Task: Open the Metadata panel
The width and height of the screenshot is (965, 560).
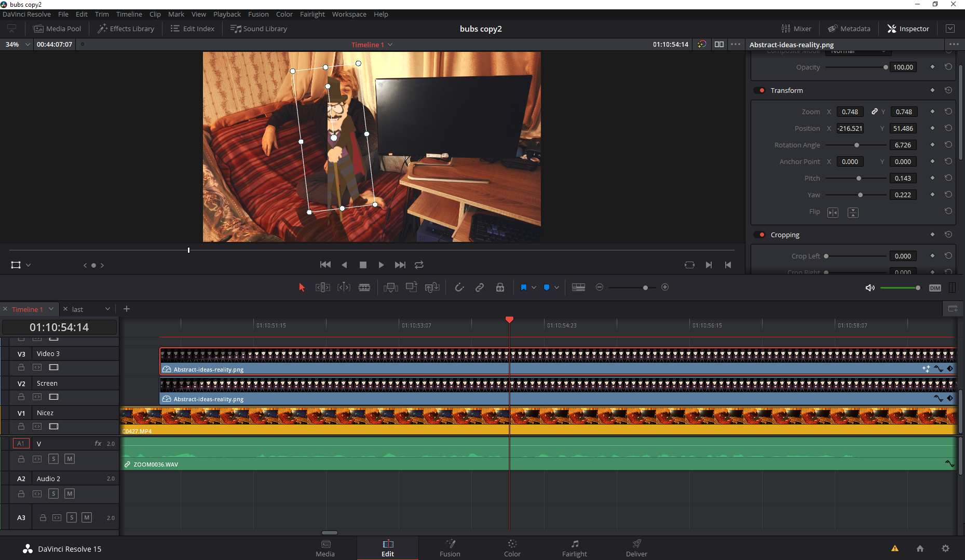Action: pos(849,29)
